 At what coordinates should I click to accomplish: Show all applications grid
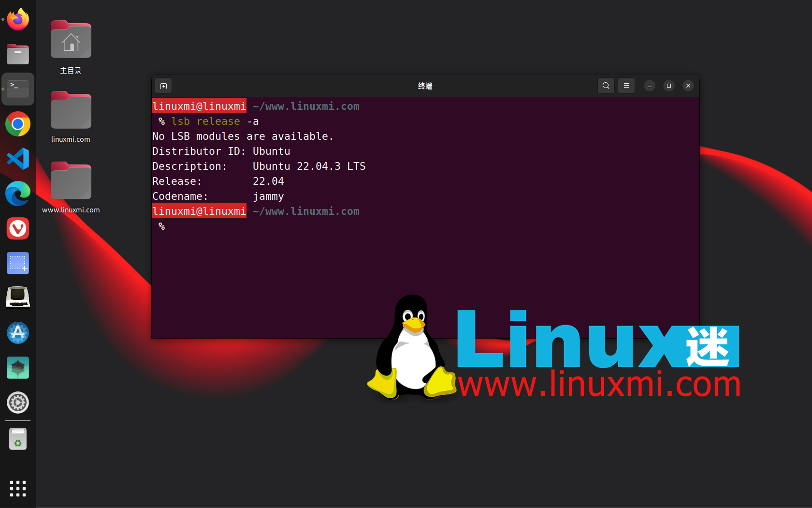(18, 489)
